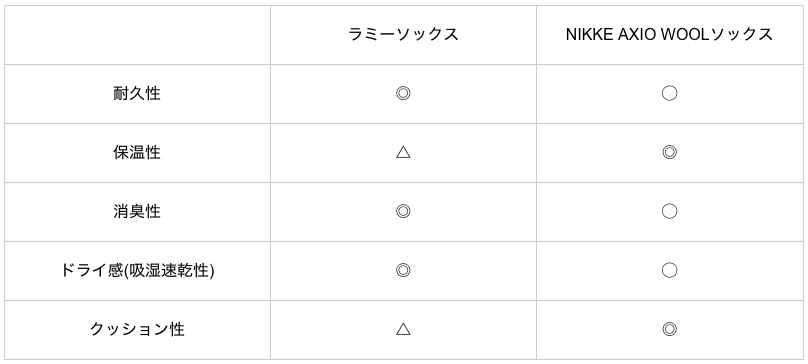Click the word WOOL in header

684,35
